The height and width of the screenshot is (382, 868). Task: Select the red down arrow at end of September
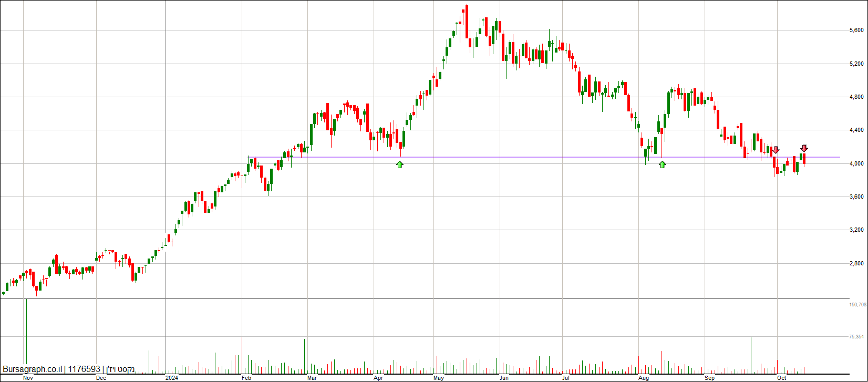[x=776, y=150]
